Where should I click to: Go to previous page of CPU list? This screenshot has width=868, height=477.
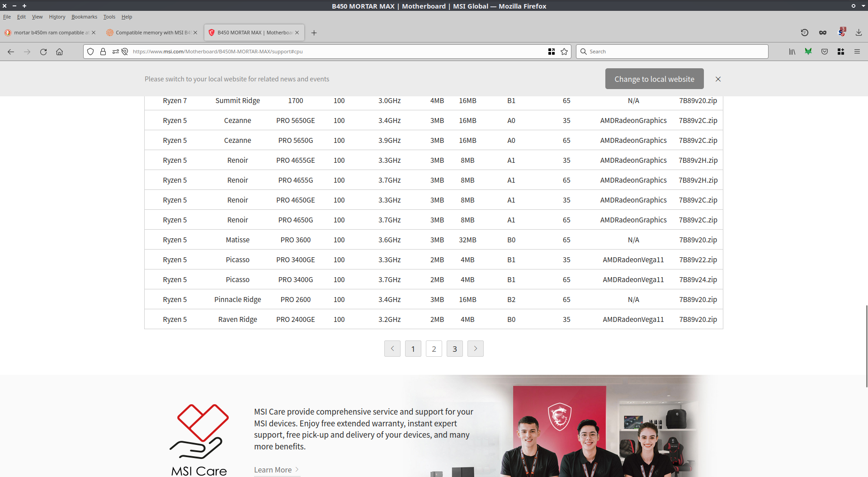coord(392,349)
